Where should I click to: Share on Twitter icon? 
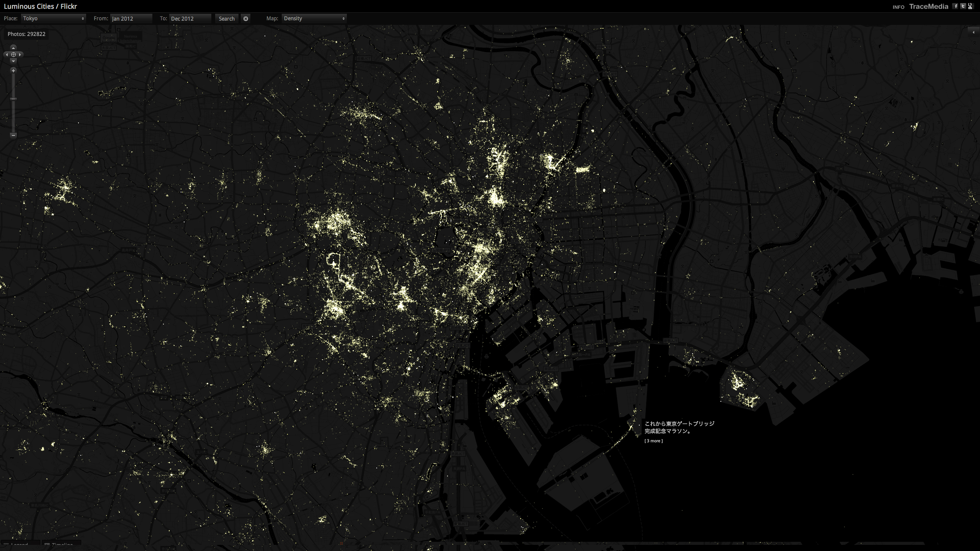pos(963,6)
